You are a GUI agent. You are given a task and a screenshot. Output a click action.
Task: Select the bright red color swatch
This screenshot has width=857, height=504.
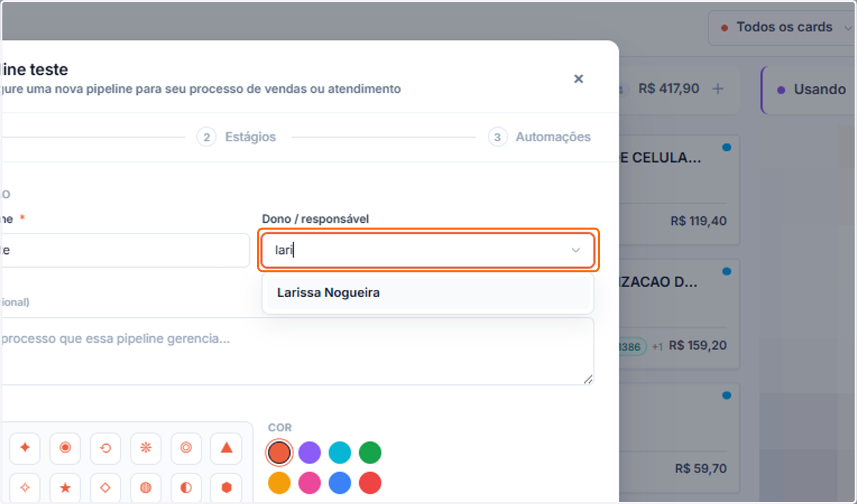(x=370, y=483)
